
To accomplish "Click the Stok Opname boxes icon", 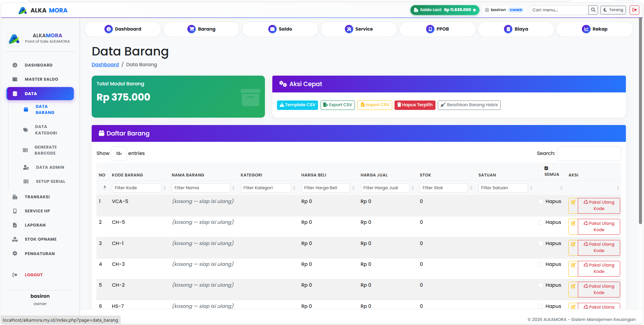I will point(15,239).
